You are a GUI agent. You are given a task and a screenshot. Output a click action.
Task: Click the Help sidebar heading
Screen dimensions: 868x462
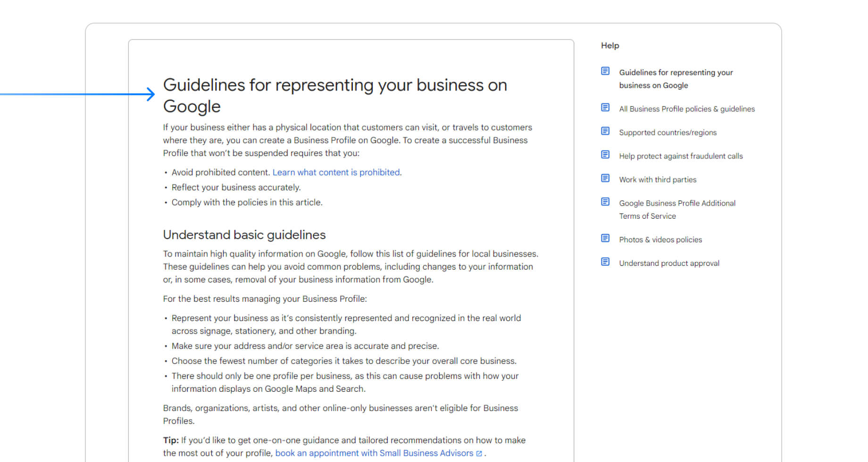(x=610, y=46)
